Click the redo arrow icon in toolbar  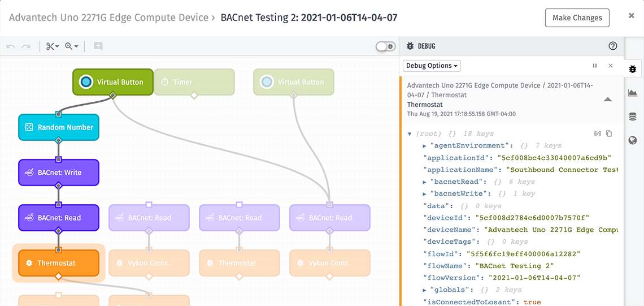[27, 46]
